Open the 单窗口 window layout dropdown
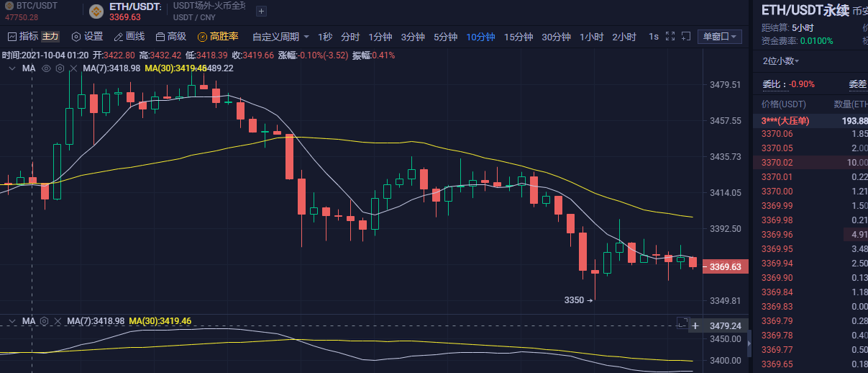 [x=720, y=37]
